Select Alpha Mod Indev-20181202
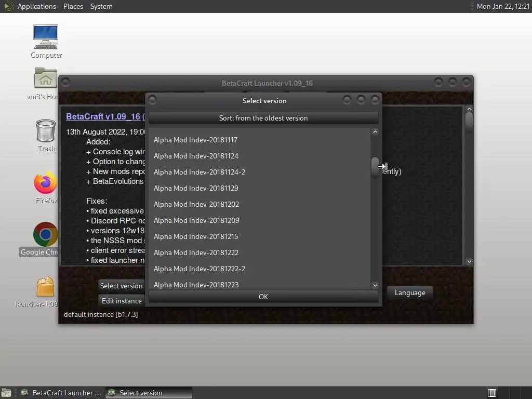Screen dimensions: 532x399 pyautogui.click(x=260, y=204)
